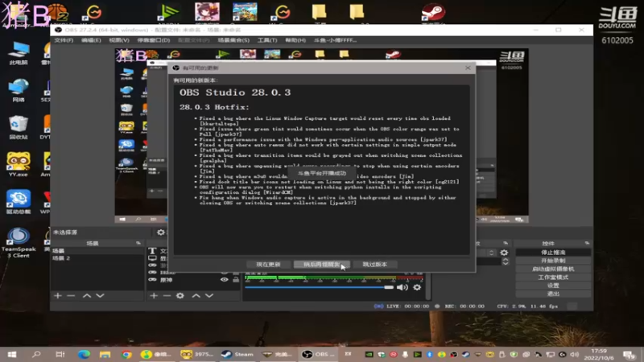Select the 原神 source row
Image resolution: width=644 pixels, height=362 pixels.
[x=193, y=280]
